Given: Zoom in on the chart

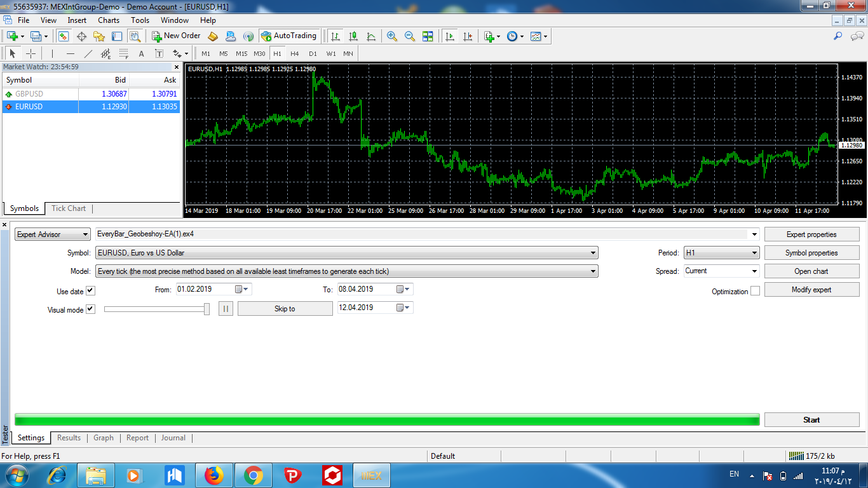Looking at the screenshot, I should [392, 36].
